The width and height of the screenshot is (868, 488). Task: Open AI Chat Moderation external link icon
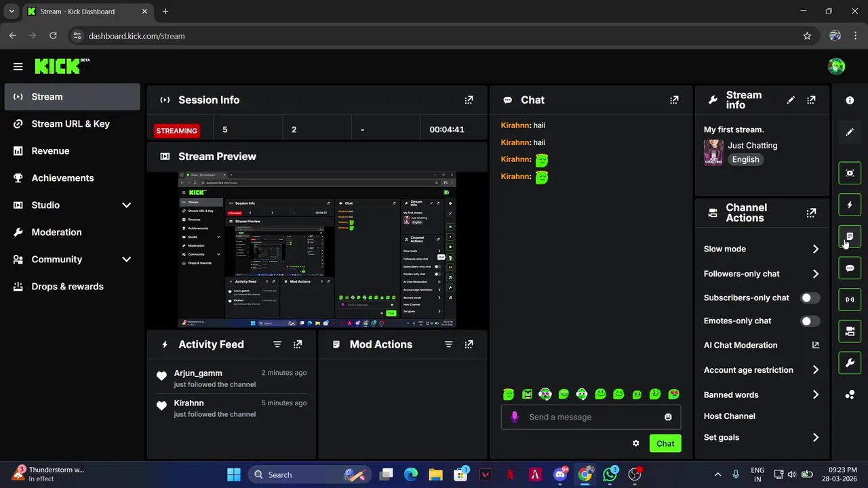[816, 345]
